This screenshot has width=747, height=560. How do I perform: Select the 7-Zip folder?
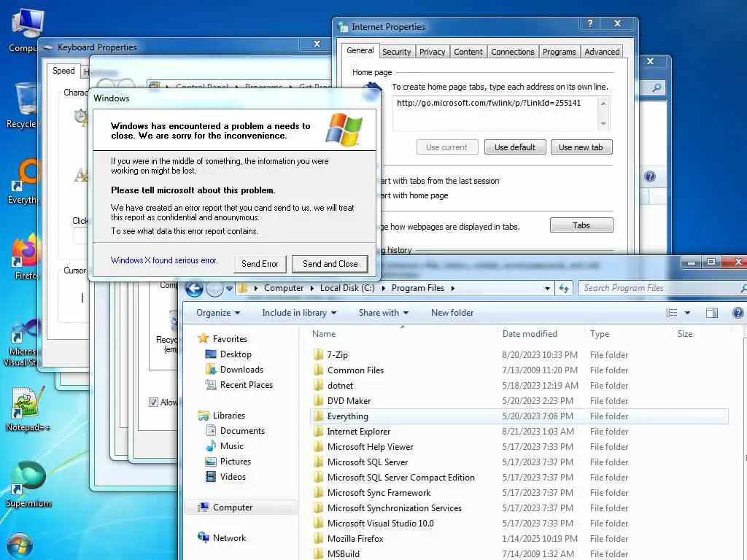point(337,355)
